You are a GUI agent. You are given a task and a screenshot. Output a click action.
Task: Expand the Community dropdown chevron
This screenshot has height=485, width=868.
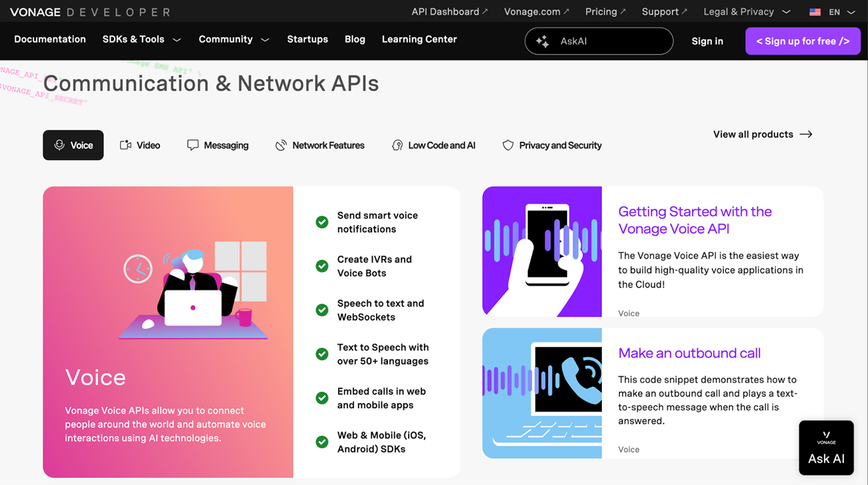265,40
